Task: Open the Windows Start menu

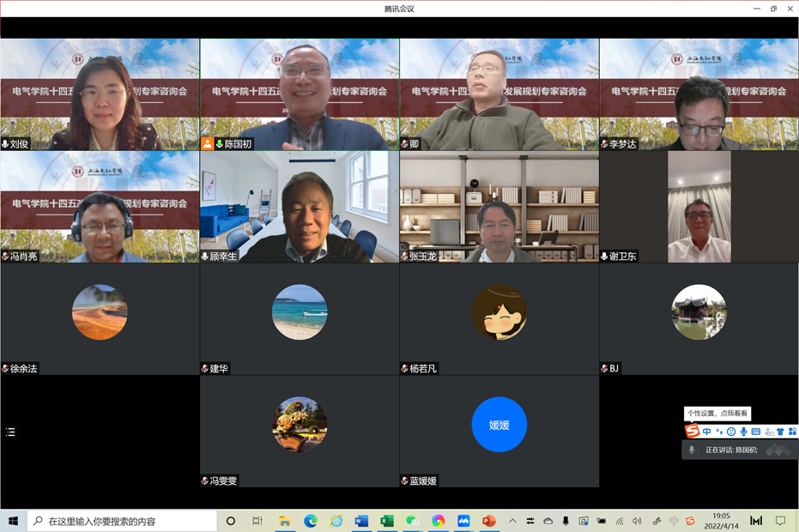Action: (13, 521)
